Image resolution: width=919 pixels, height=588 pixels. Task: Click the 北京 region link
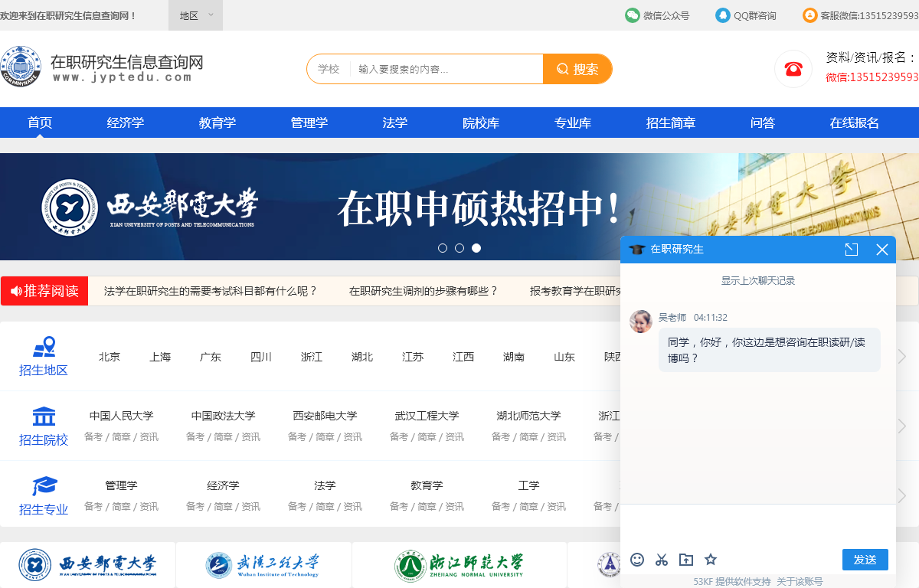[110, 357]
